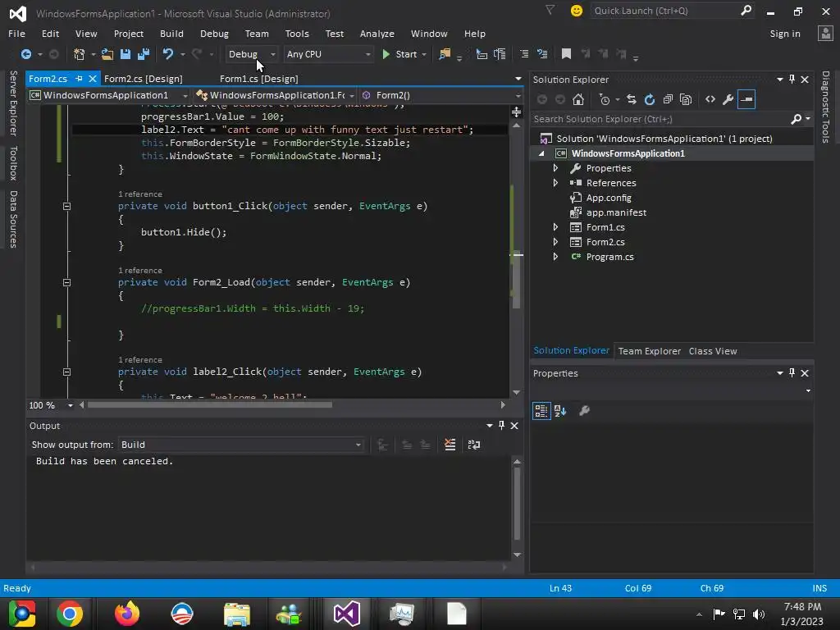Open the WindowsFormsApplication1 project scope dropdown
The width and height of the screenshot is (840, 630).
point(109,95)
